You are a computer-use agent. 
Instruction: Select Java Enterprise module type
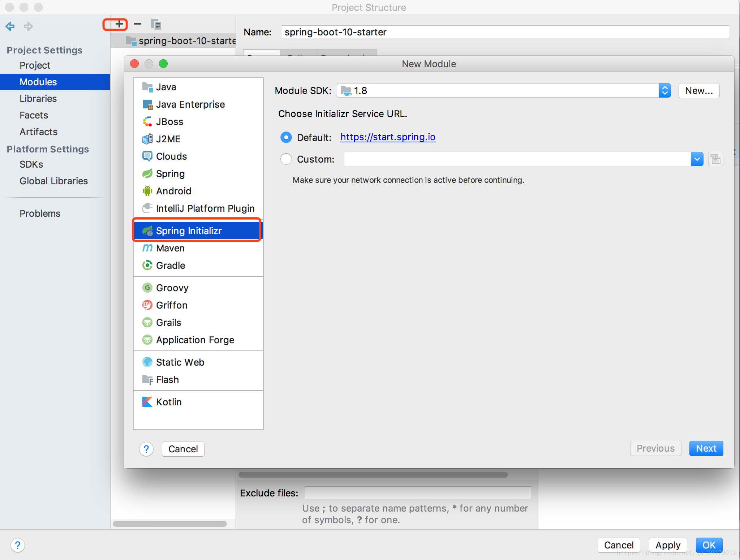click(198, 104)
